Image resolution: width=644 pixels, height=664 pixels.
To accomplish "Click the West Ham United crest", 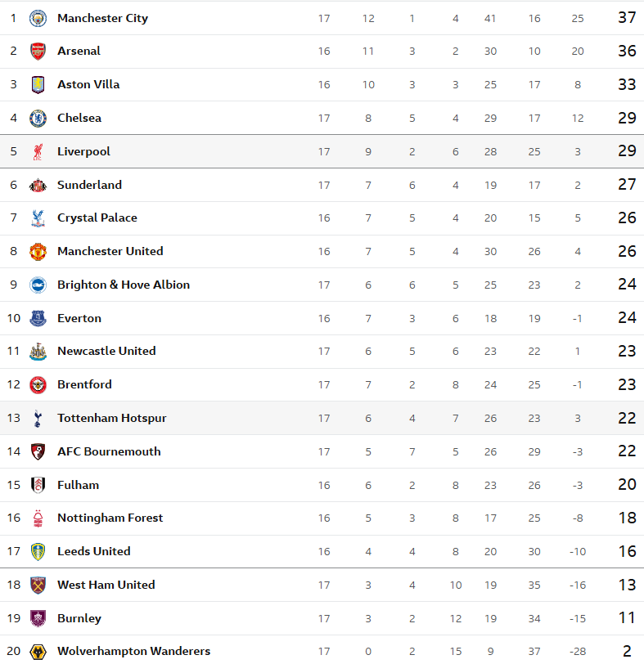I will (x=38, y=585).
